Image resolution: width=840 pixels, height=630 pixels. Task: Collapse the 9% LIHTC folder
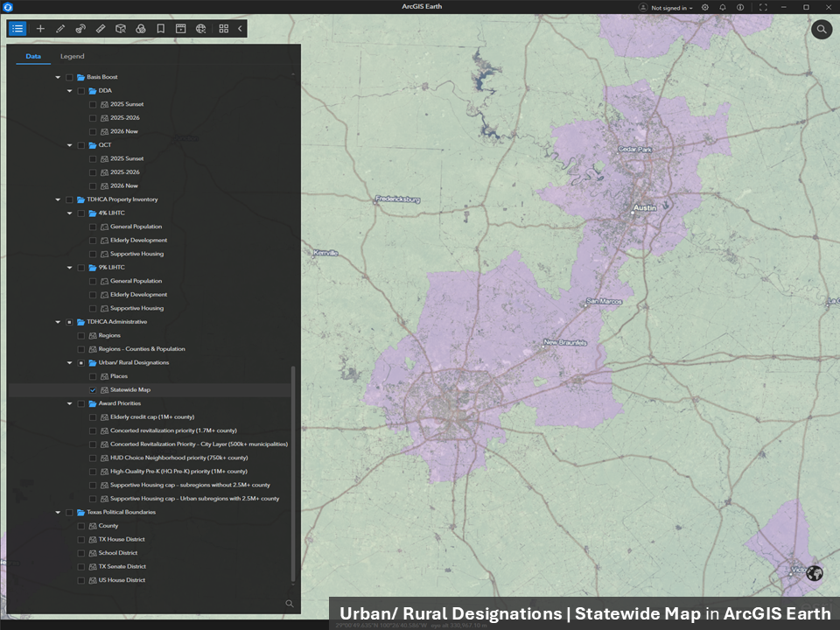70,268
